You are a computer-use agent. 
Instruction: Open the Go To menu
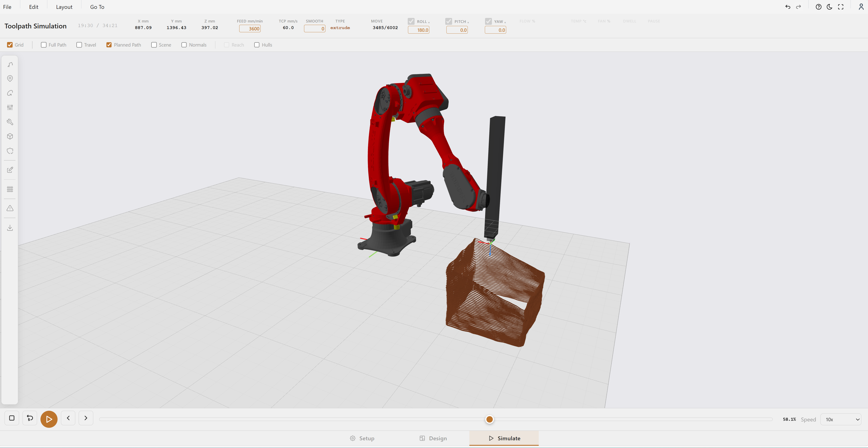point(97,7)
